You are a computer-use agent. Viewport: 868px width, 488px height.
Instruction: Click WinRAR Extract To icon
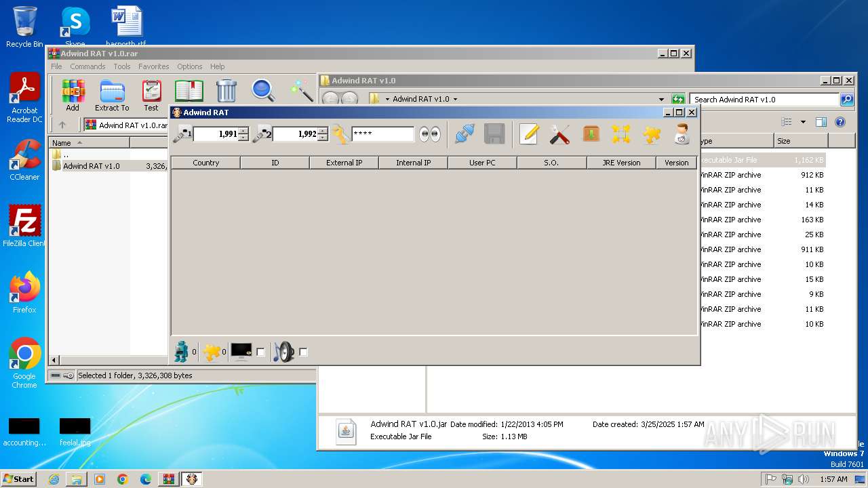[x=112, y=95]
